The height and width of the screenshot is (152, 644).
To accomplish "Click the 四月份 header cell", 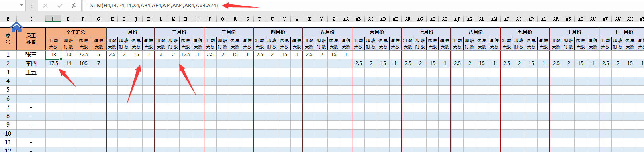I will (x=278, y=32).
